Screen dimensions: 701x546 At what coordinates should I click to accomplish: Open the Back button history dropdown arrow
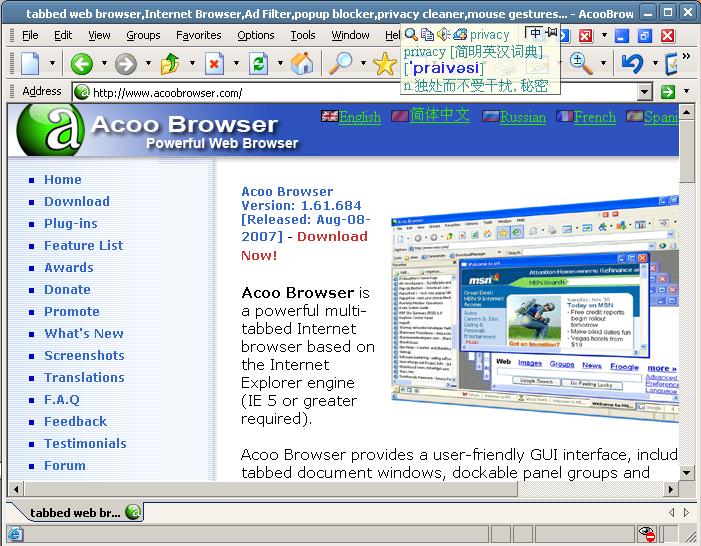point(103,64)
